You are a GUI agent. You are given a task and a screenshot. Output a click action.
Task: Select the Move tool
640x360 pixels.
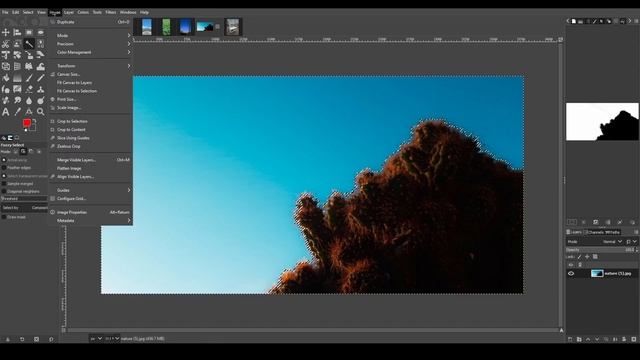[6, 32]
